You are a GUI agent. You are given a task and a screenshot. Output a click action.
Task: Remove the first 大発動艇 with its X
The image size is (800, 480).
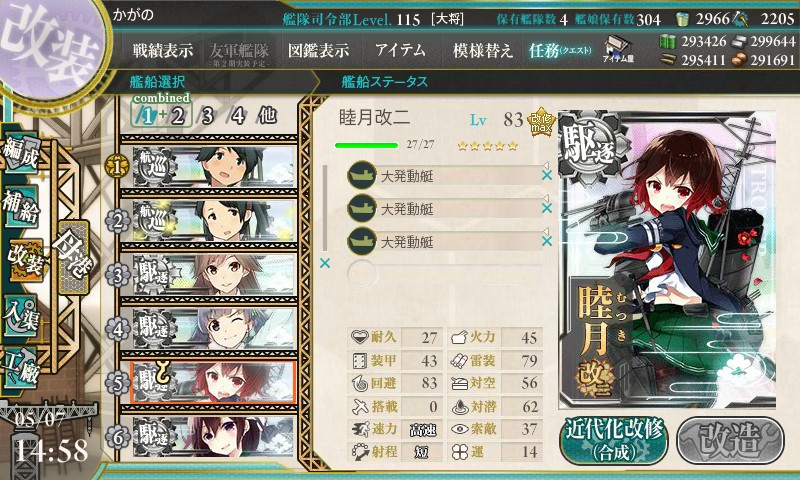pyautogui.click(x=547, y=175)
